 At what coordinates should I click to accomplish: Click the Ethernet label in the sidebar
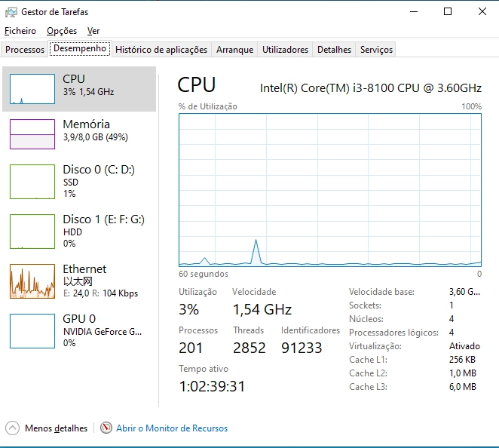point(84,269)
